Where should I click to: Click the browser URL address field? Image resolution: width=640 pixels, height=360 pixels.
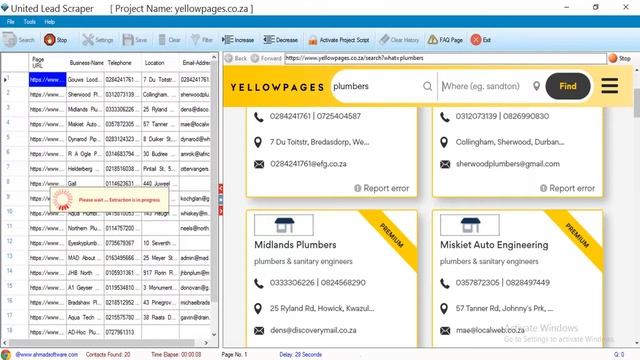coord(445,58)
